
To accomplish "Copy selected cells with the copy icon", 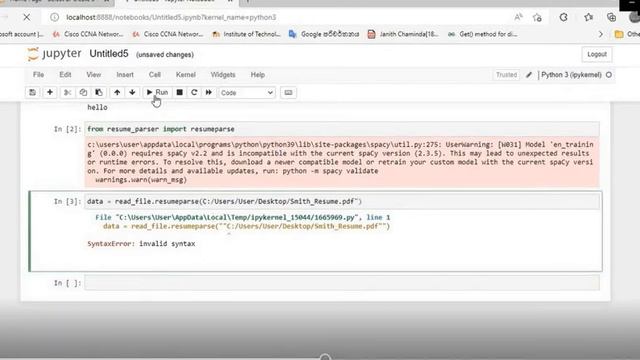I will pos(83,93).
